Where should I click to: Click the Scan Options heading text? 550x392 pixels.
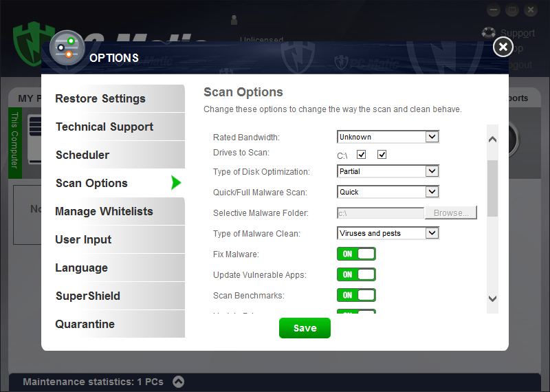pos(243,92)
